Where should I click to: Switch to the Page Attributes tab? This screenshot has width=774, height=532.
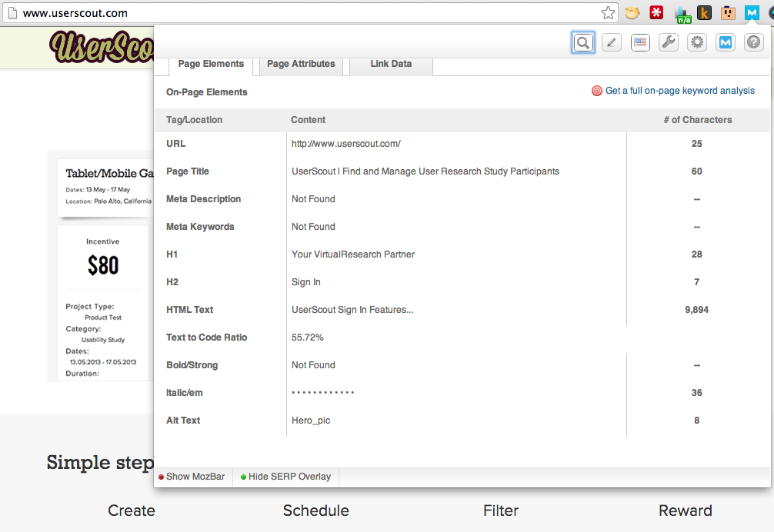(301, 64)
